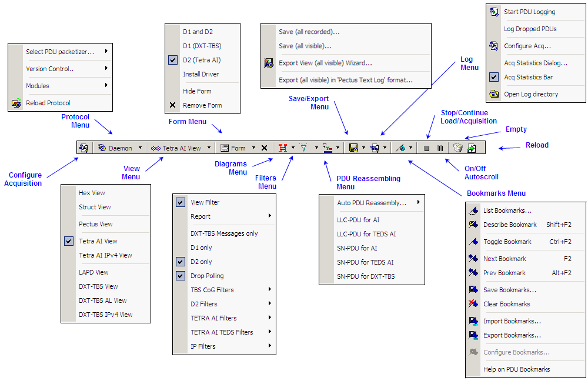Select Export Bookmarks... in Bookmarks menu
This screenshot has width=588, height=381.
pos(512,335)
